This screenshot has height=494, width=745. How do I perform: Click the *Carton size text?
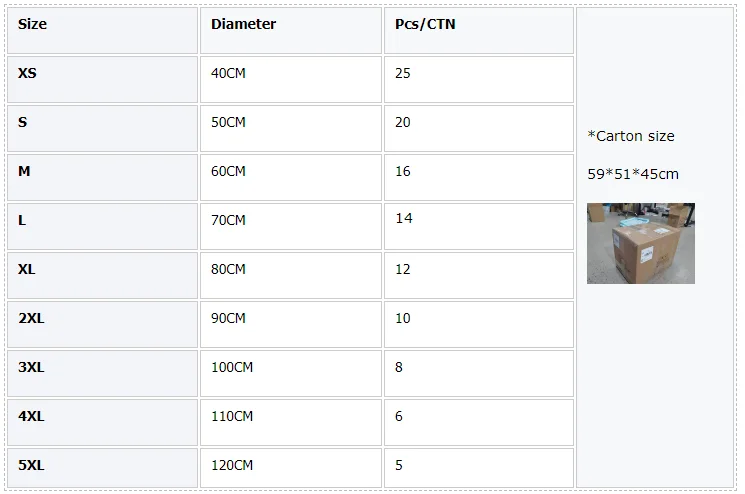click(x=631, y=136)
